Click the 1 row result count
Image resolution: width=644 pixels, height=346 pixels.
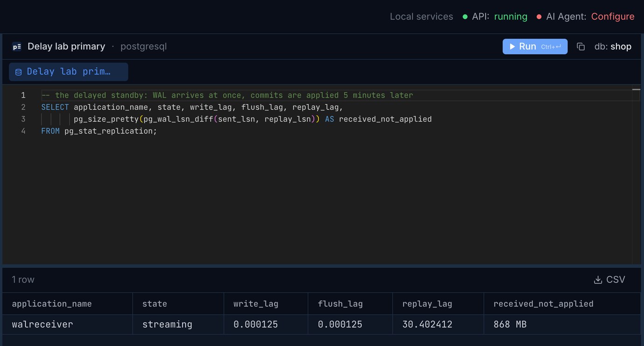[23, 280]
